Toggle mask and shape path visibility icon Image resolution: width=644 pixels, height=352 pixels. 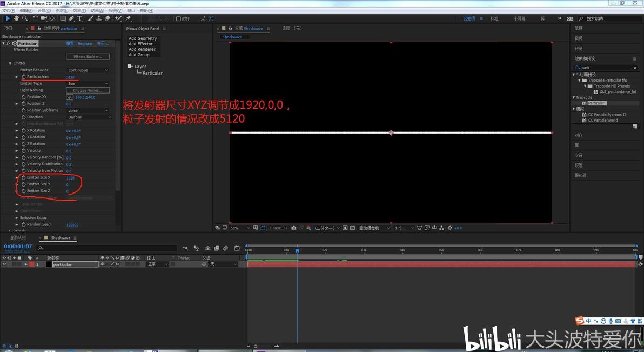[x=263, y=228]
